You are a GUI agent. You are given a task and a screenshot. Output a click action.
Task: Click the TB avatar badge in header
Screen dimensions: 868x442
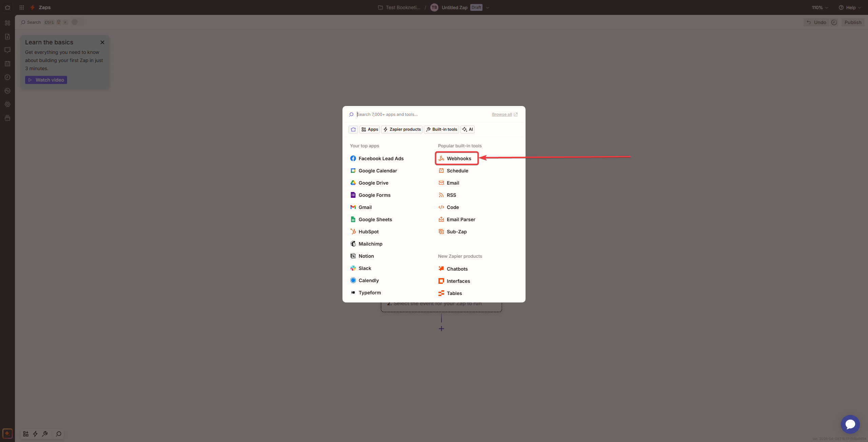tap(434, 7)
